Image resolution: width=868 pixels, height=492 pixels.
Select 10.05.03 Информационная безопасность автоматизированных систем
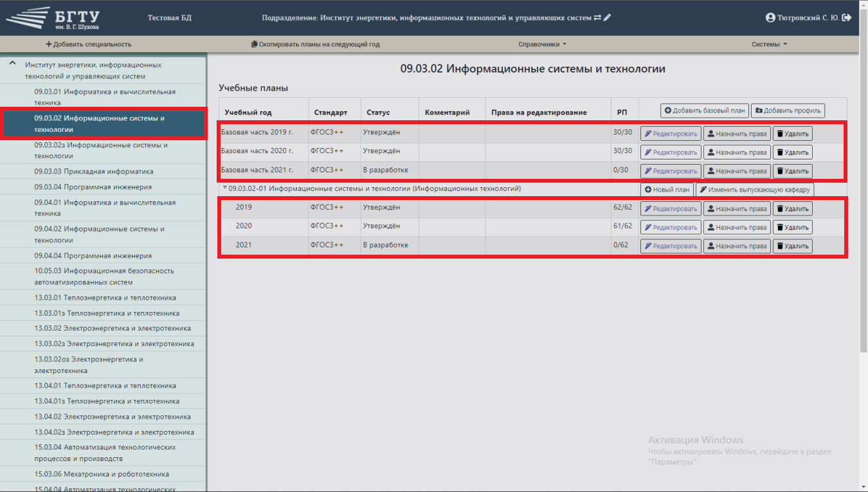pos(103,277)
